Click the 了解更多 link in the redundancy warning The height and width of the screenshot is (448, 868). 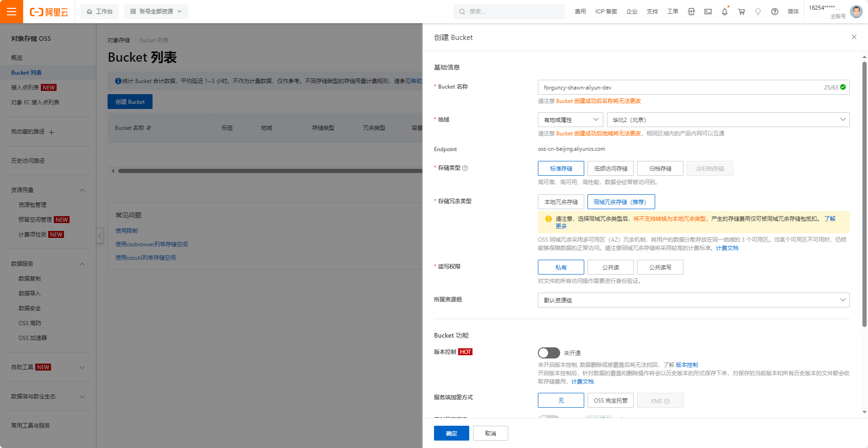coord(830,219)
